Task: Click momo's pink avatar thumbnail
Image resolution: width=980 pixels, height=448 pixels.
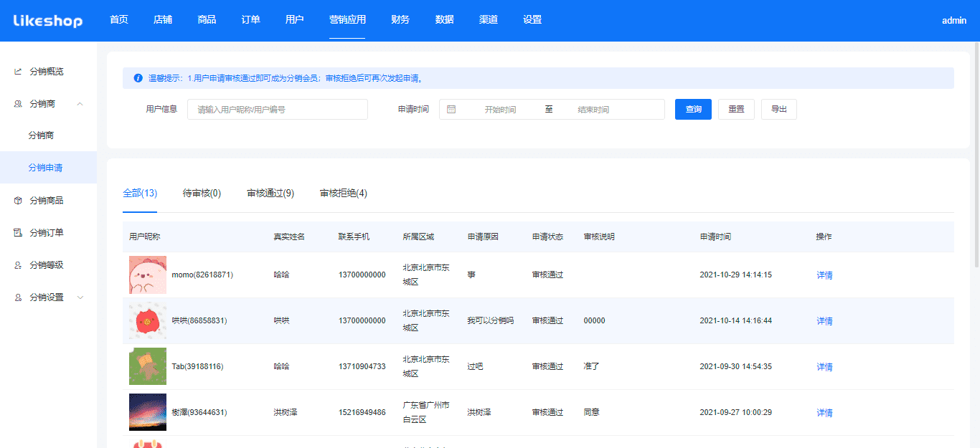Action: (x=148, y=275)
